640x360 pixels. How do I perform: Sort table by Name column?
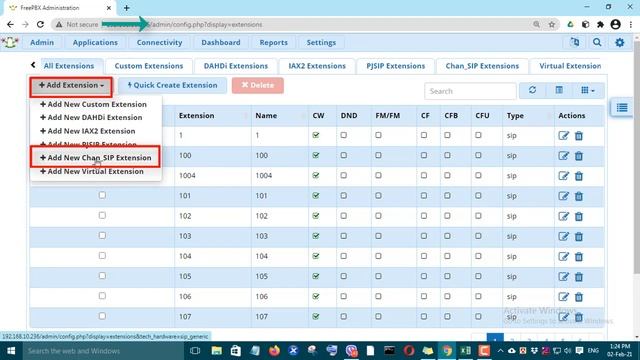[280, 116]
